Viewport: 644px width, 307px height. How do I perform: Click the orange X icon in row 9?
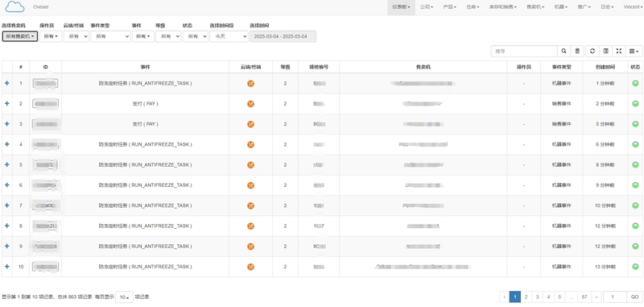tap(250, 247)
